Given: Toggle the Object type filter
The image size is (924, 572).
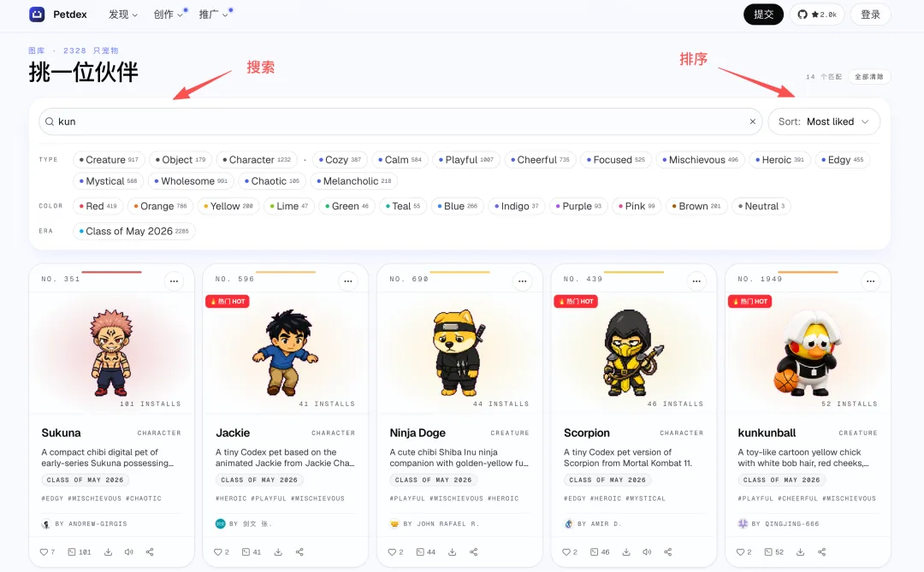Looking at the screenshot, I should (181, 160).
